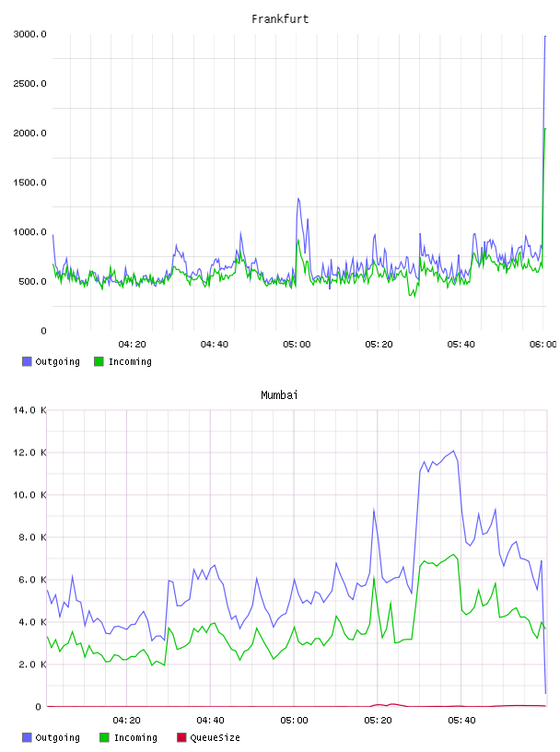Click the red QueueSize swatch in Mumbai legend
560x752 pixels.
[x=181, y=737]
